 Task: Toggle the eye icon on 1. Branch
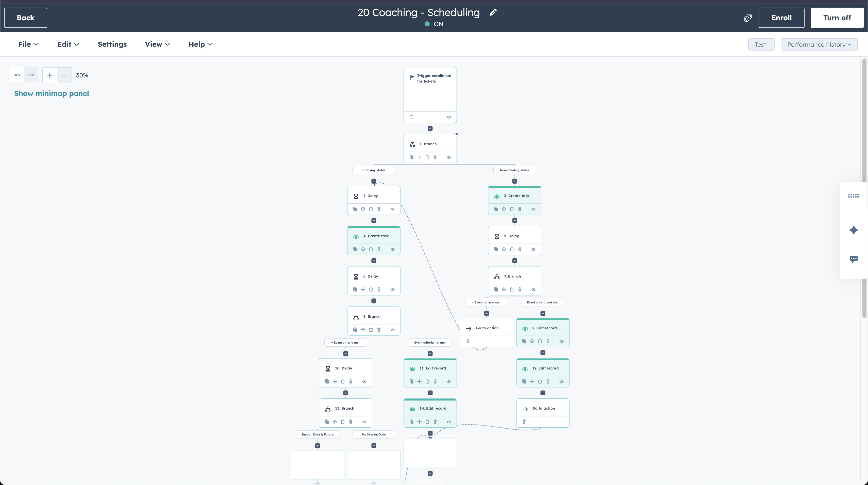(449, 157)
